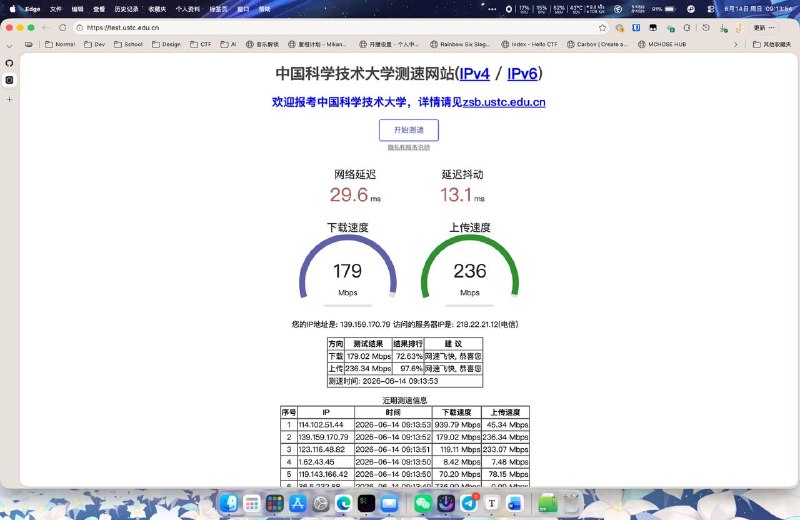Image resolution: width=800 pixels, height=520 pixels.
Task: Open the GitHub icon in the Edge sidebar
Action: point(9,63)
